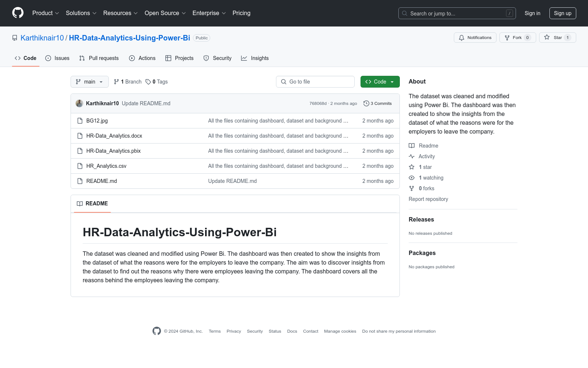Click the Star icon button

click(x=547, y=37)
